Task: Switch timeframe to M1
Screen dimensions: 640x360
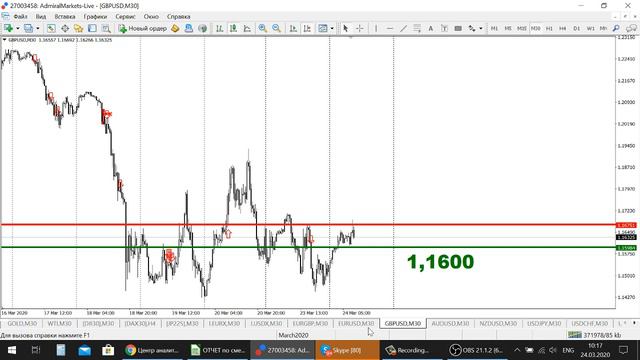Action: 494,28
